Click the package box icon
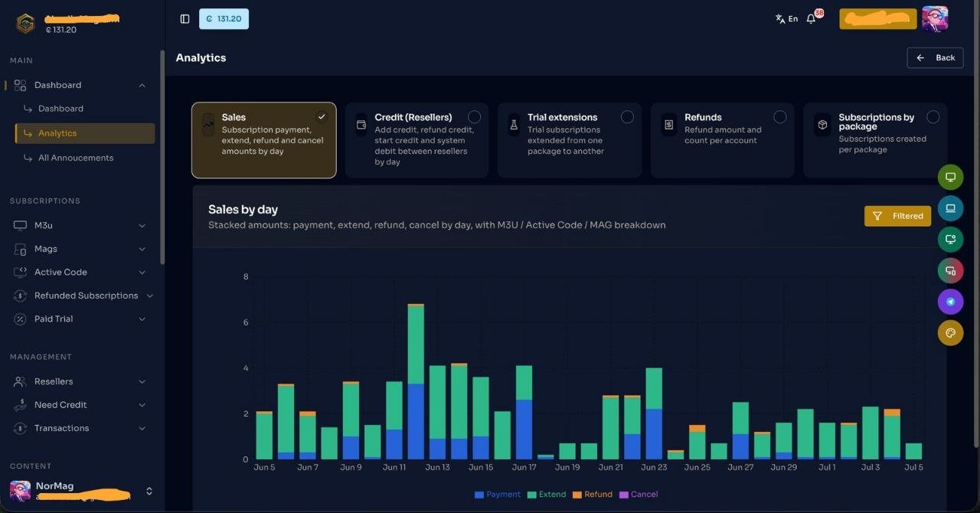 [x=822, y=125]
